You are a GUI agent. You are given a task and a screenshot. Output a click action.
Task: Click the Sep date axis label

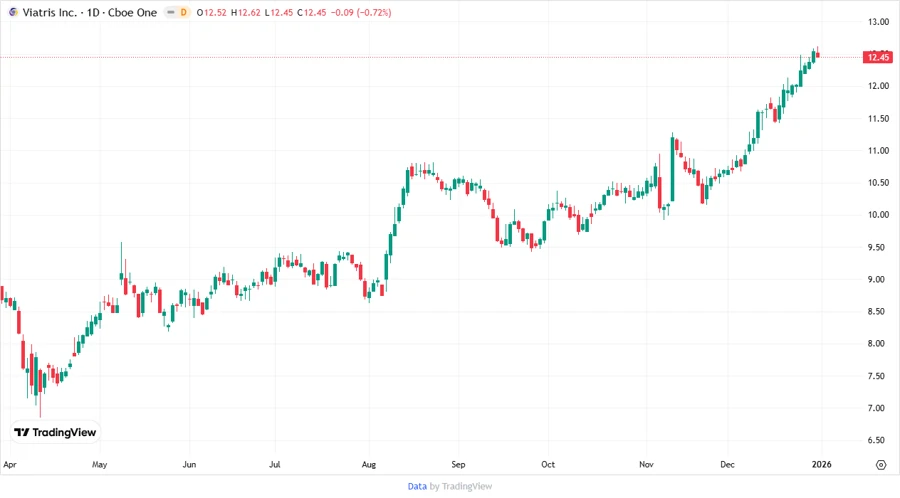pos(458,465)
